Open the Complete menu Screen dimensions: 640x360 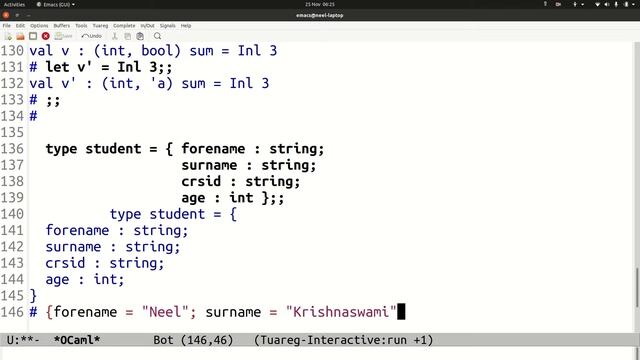(124, 26)
